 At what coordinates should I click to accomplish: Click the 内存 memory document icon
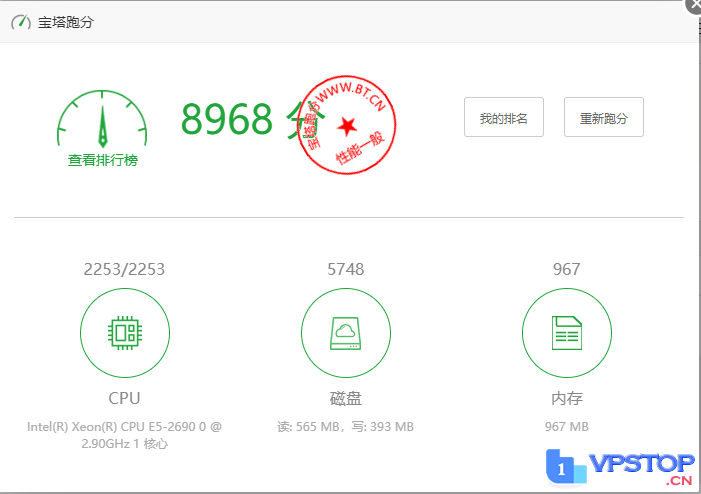pyautogui.click(x=566, y=333)
